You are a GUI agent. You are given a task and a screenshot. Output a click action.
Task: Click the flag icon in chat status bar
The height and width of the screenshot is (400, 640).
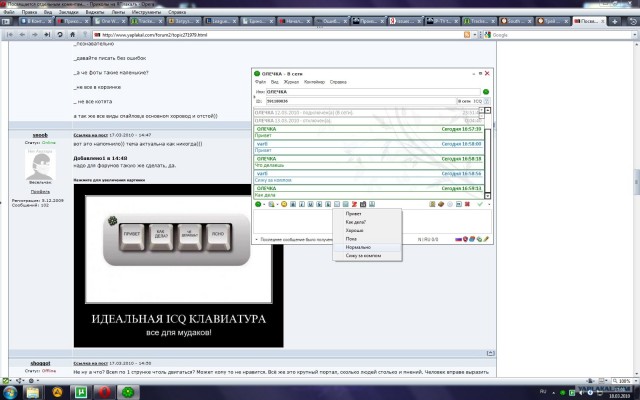point(458,239)
